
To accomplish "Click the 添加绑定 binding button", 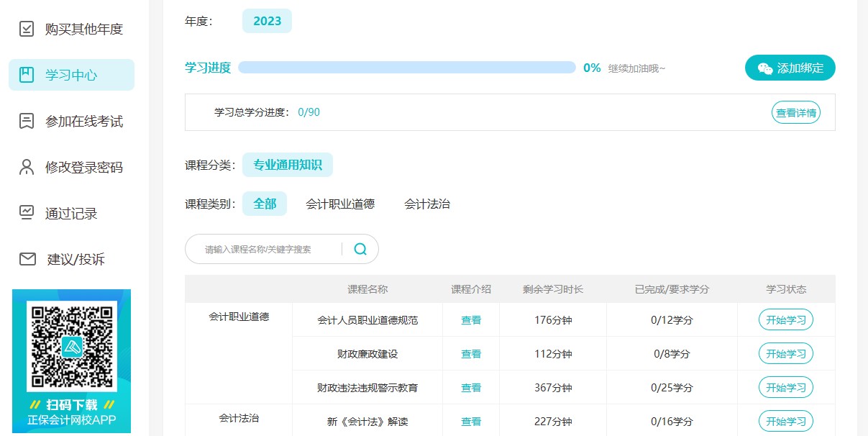I will (x=790, y=68).
